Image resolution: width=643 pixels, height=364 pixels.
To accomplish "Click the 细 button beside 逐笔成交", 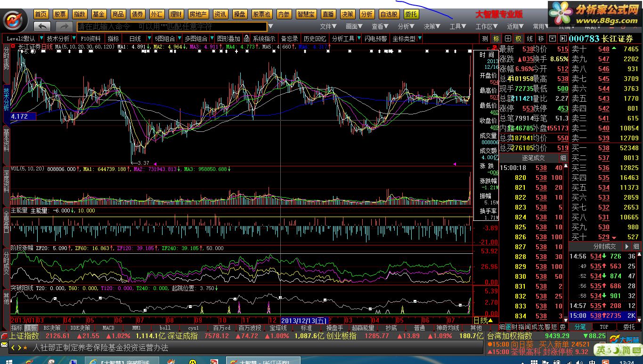I will pyautogui.click(x=563, y=158).
